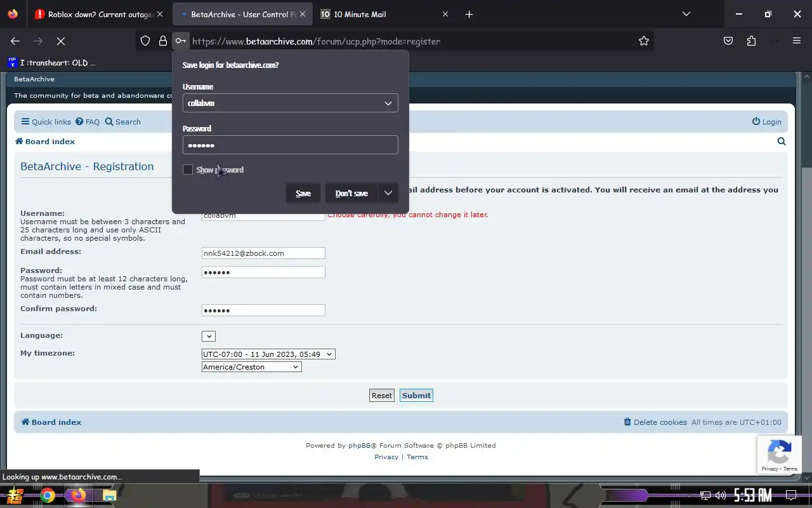Click the Start button on taskbar
This screenshot has width=812, height=508.
tap(16, 495)
